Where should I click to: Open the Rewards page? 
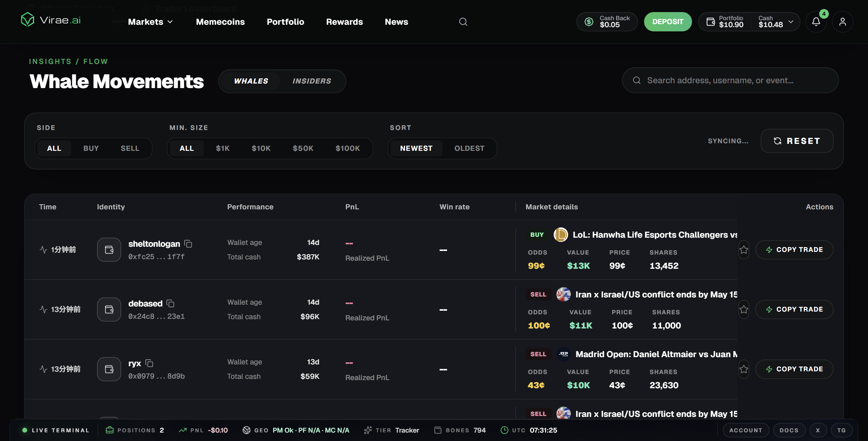(x=344, y=22)
